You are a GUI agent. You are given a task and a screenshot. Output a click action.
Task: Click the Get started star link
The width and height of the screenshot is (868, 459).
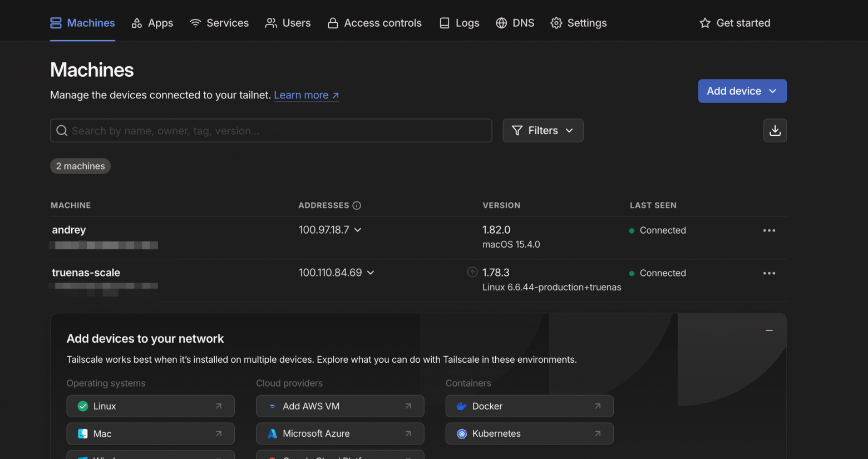(735, 23)
